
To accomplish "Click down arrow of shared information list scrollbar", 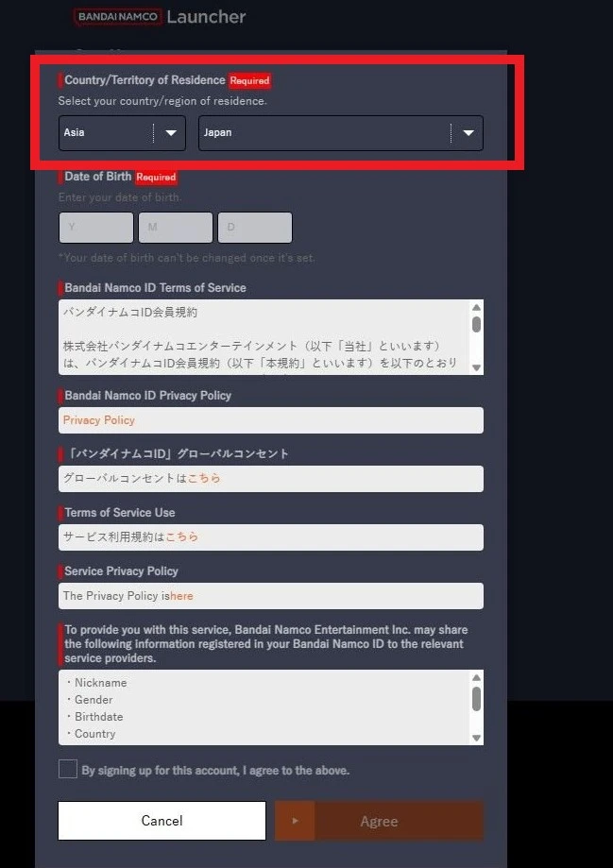I will tap(476, 738).
